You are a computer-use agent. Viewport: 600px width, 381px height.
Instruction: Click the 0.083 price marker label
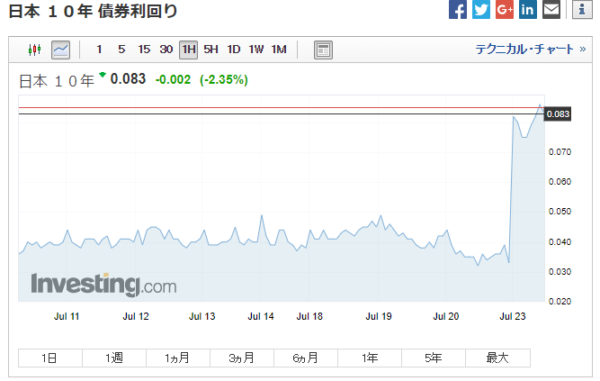click(x=558, y=114)
